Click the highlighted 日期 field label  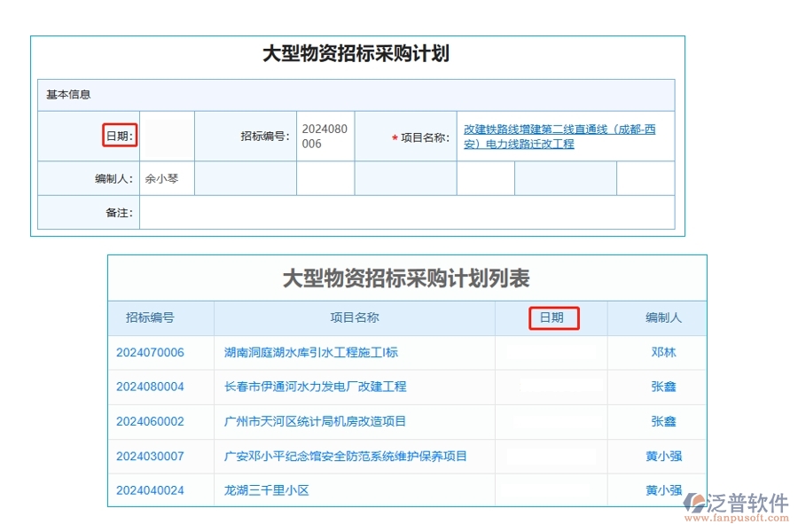coord(119,135)
